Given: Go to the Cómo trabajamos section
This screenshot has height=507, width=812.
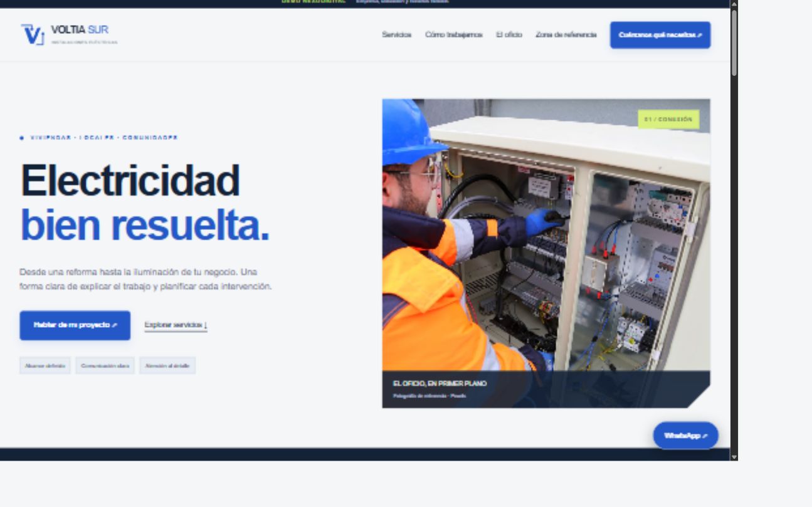Looking at the screenshot, I should click(453, 34).
